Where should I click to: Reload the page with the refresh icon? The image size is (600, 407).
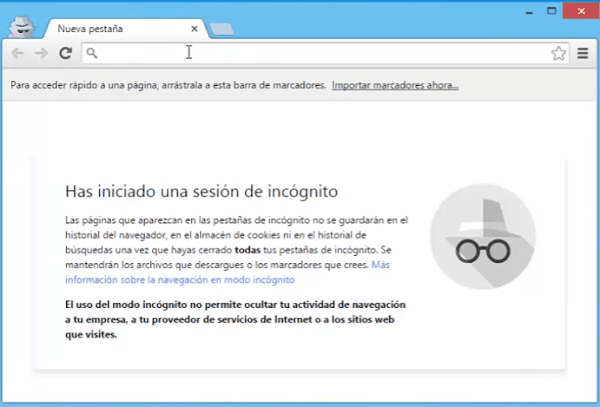pos(66,53)
